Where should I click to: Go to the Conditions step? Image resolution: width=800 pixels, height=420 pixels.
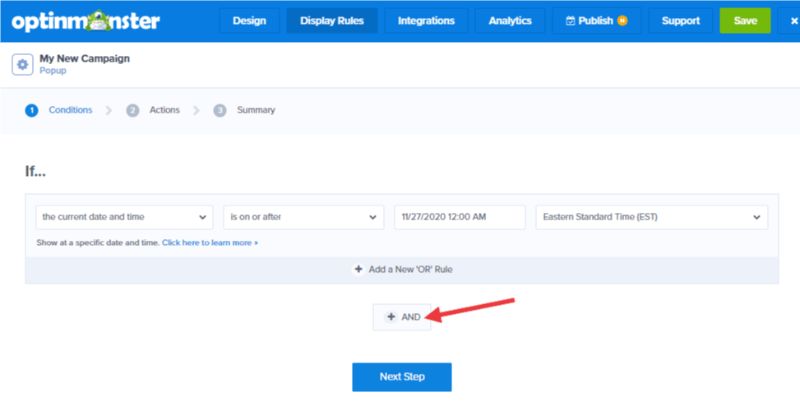click(x=70, y=110)
